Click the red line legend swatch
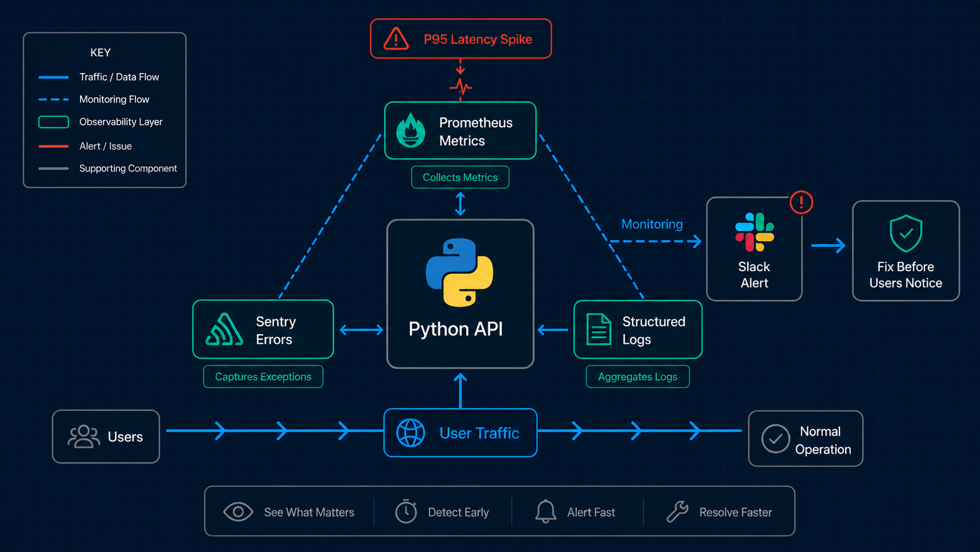Viewport: 980px width, 552px height. click(x=53, y=146)
